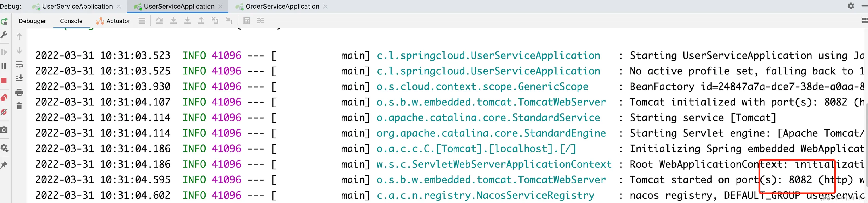Switch to the Debugger tab
868x203 pixels.
[x=32, y=21]
